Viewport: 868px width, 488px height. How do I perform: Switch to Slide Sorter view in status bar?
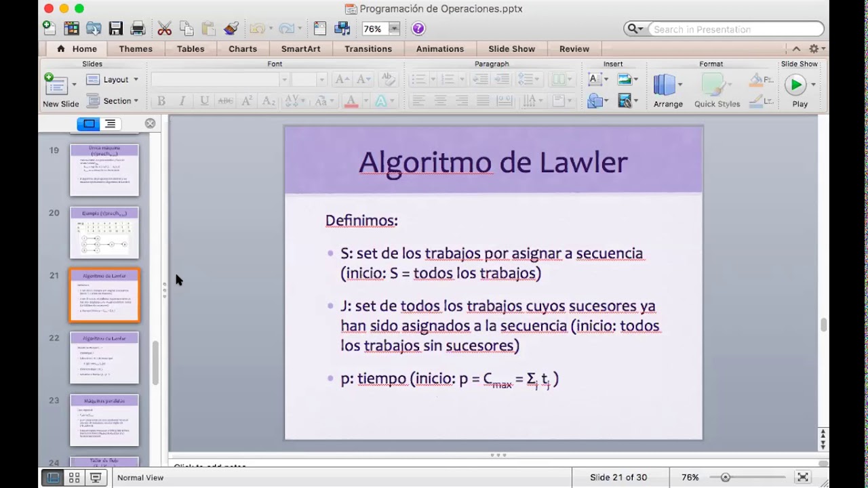pyautogui.click(x=74, y=477)
